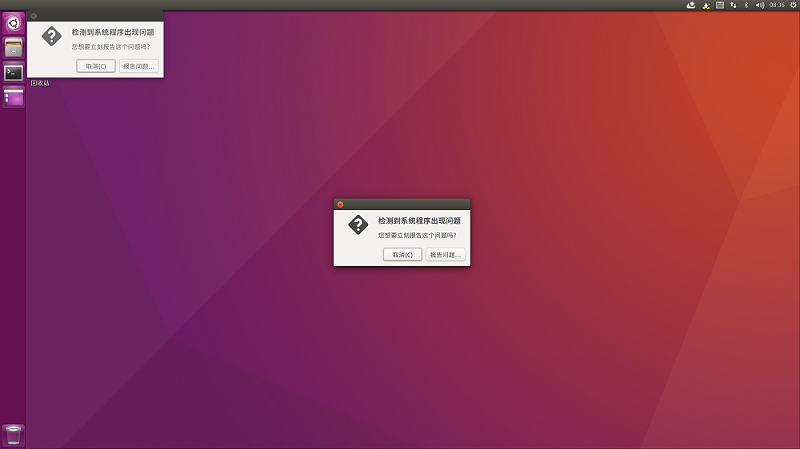The width and height of the screenshot is (800, 449).
Task: Open the system gear session menu
Action: 792,5
